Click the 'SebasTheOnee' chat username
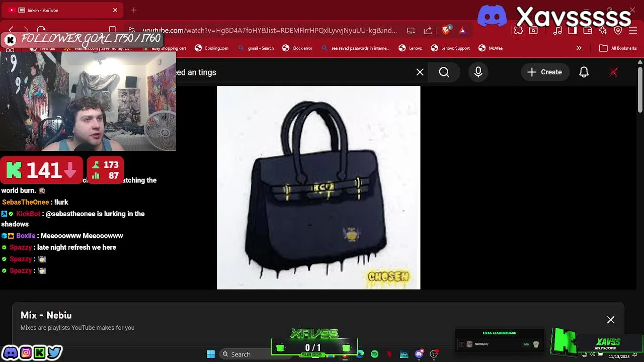Screen dimensions: 644x362 tap(26, 202)
